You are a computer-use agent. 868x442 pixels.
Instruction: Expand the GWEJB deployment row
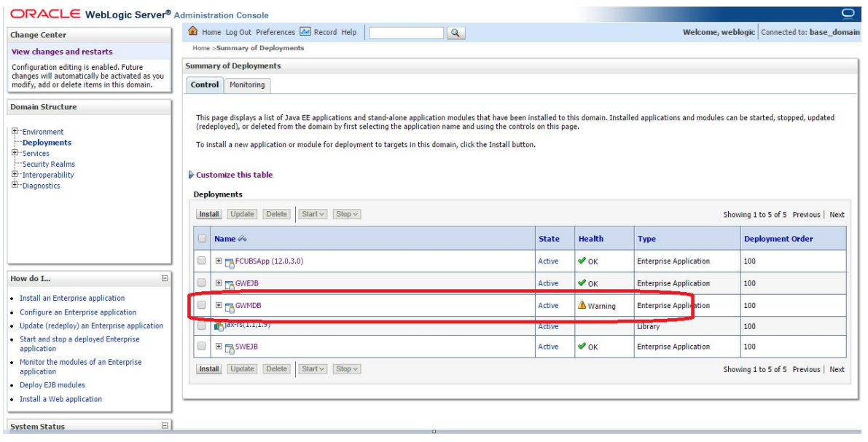(219, 283)
